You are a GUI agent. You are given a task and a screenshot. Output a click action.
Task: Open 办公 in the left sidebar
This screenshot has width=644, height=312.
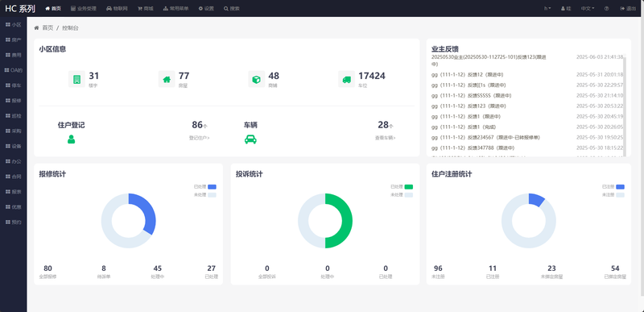[x=13, y=161]
